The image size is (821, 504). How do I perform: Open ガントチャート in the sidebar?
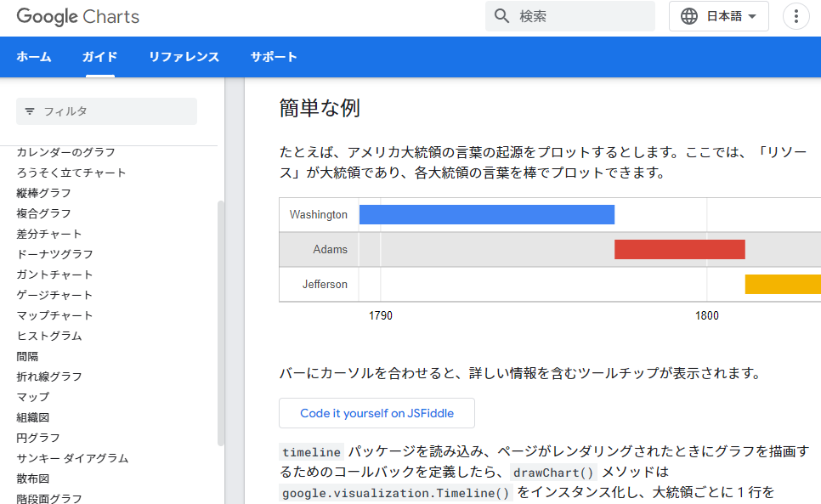(54, 275)
